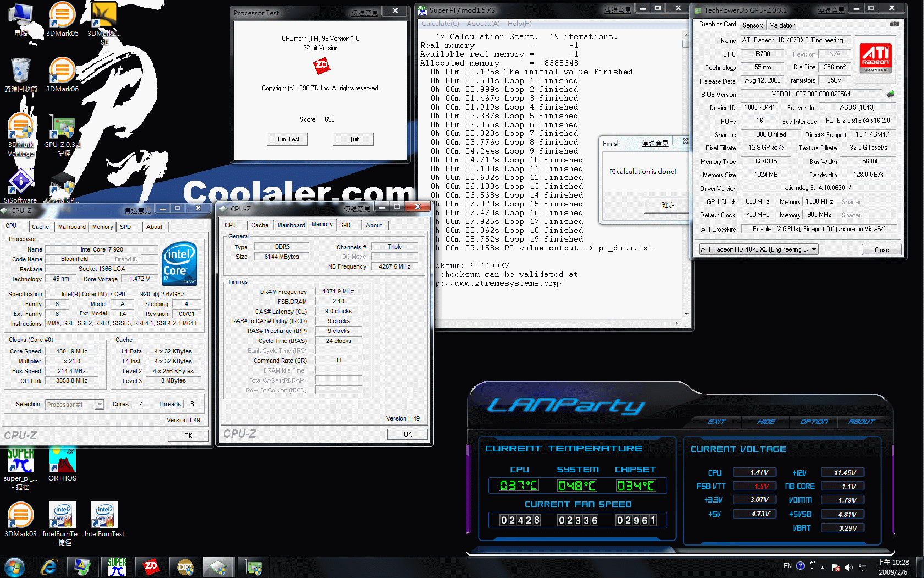924x578 pixels.
Task: Open the 3DMark05 desktop shortcut
Action: click(x=62, y=20)
